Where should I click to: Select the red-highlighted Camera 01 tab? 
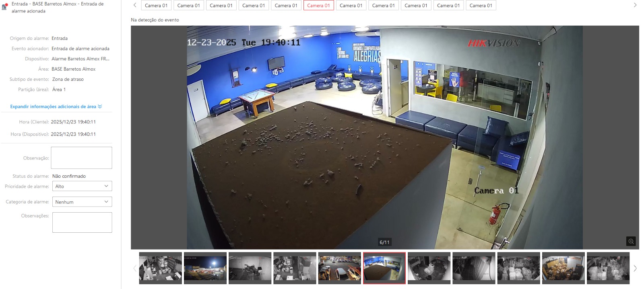coord(318,6)
